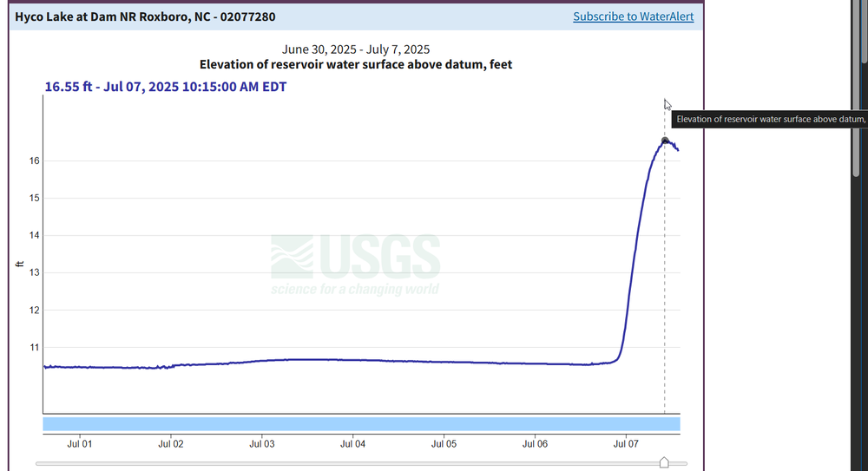Click the 11 value on the y-axis
The width and height of the screenshot is (868, 471).
(36, 348)
